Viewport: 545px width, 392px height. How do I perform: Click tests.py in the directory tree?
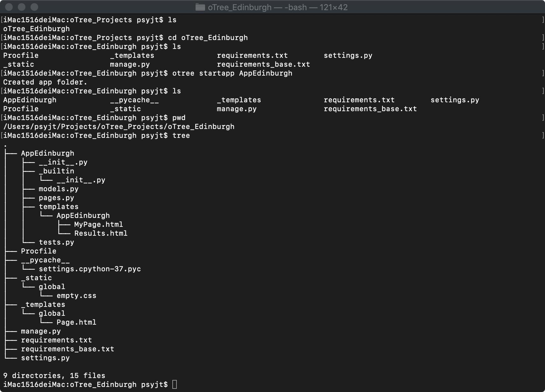(x=56, y=242)
